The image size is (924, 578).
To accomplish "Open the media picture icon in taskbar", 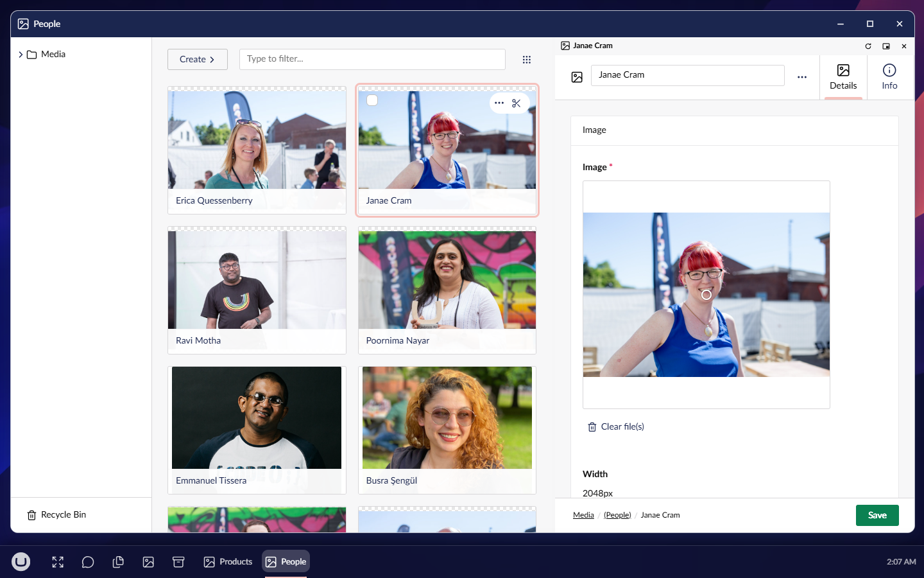I will click(148, 562).
